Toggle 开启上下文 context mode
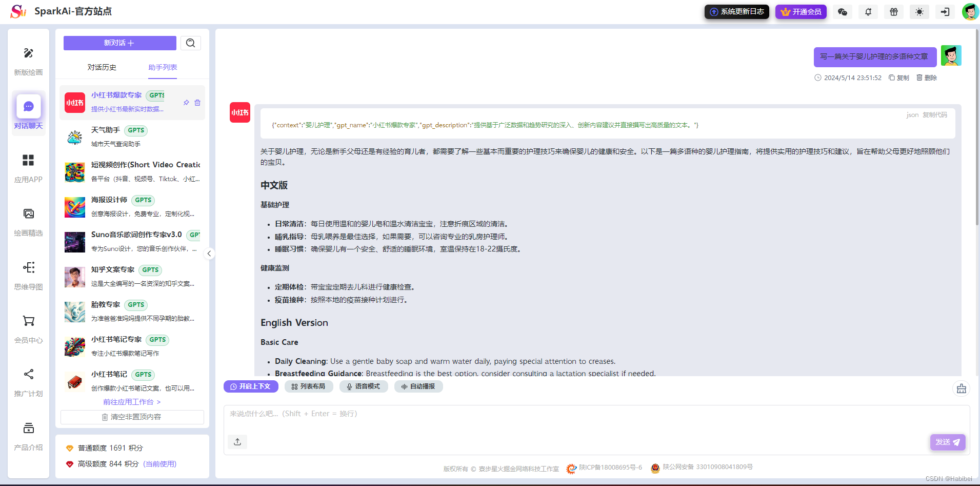This screenshot has height=486, width=980. point(251,386)
